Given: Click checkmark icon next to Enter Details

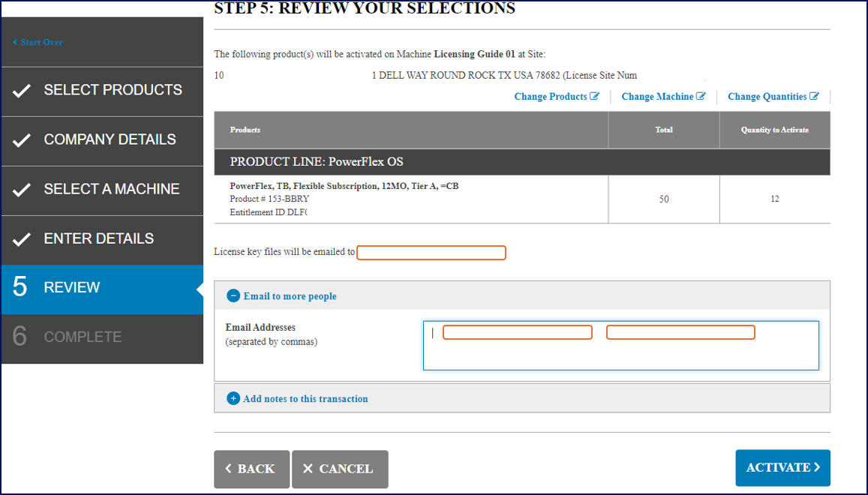Looking at the screenshot, I should click(x=22, y=239).
